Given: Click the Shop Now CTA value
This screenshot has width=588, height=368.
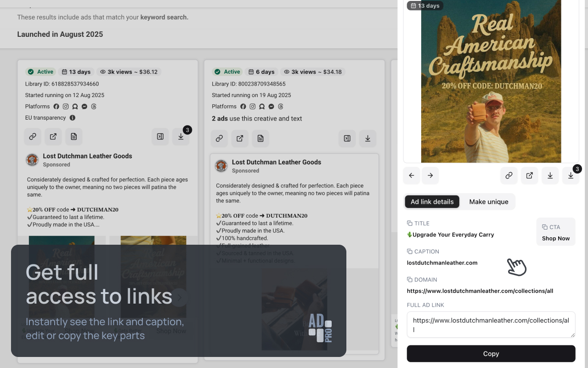Looking at the screenshot, I should pyautogui.click(x=556, y=238).
